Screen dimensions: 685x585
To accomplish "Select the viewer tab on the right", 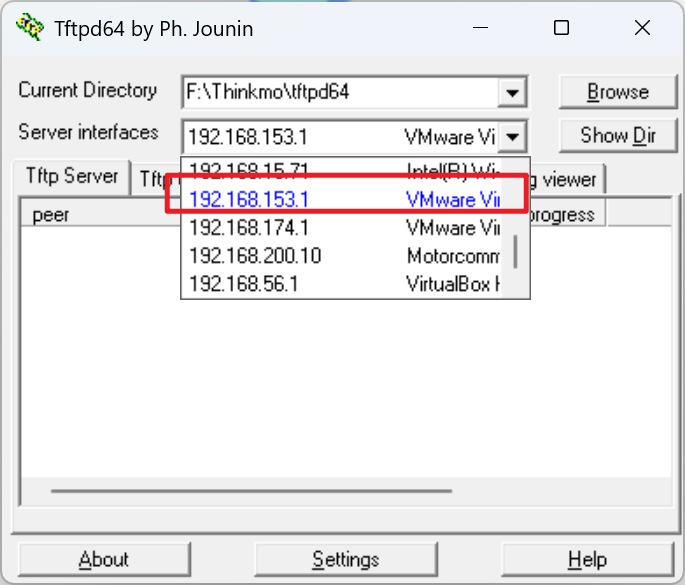I will (568, 180).
